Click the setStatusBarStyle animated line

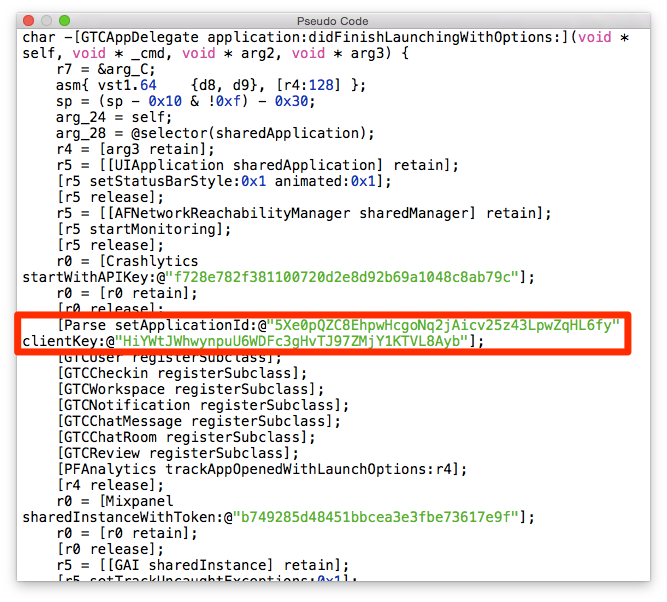[x=224, y=181]
